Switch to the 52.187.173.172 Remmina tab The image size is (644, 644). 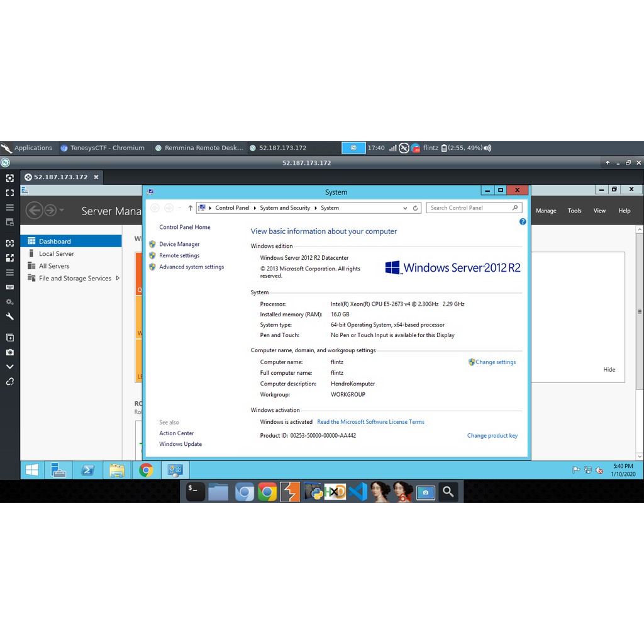pyautogui.click(x=60, y=177)
